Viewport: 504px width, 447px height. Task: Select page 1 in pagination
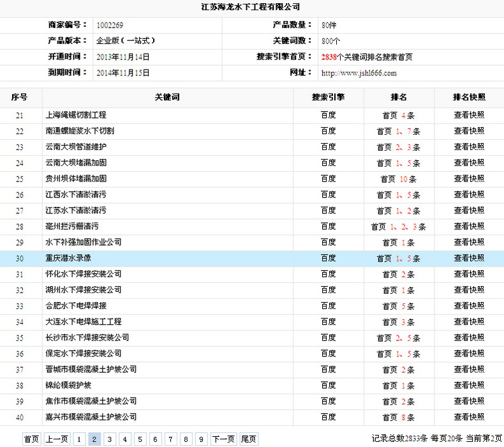(x=78, y=439)
